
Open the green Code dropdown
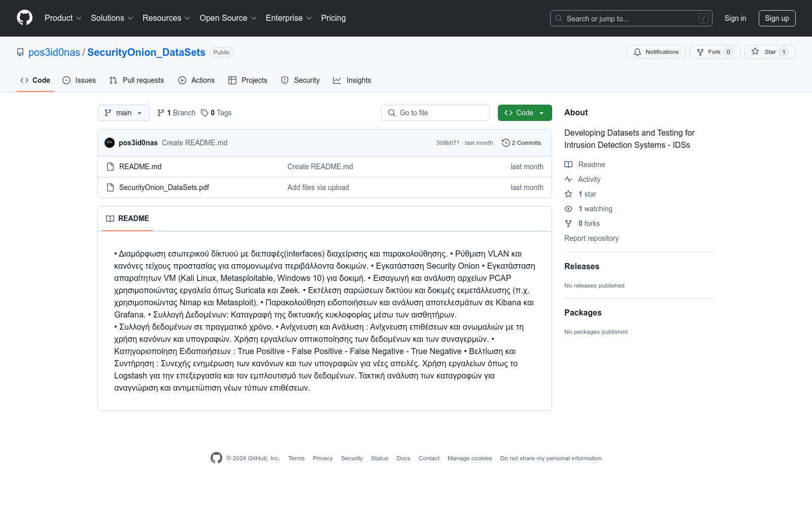(x=525, y=113)
